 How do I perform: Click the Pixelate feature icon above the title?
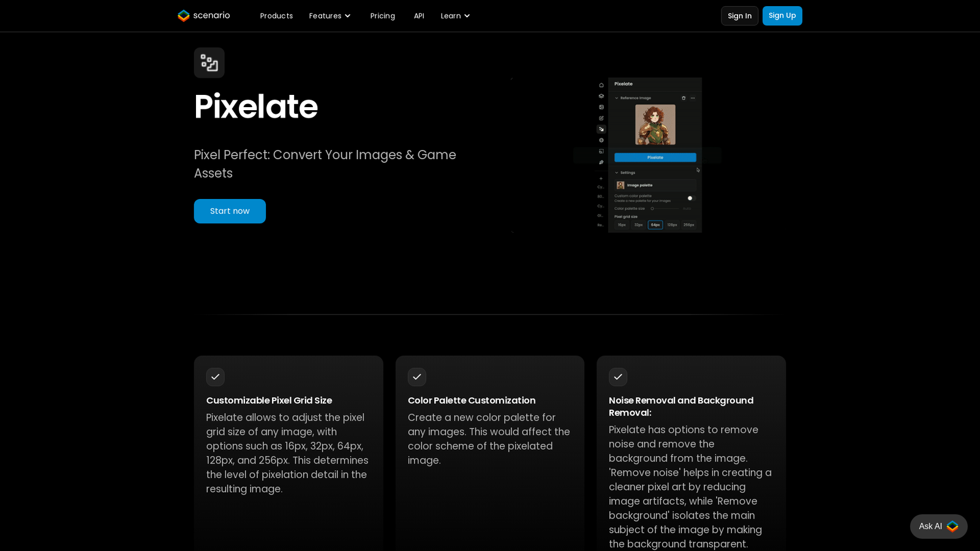[209, 62]
